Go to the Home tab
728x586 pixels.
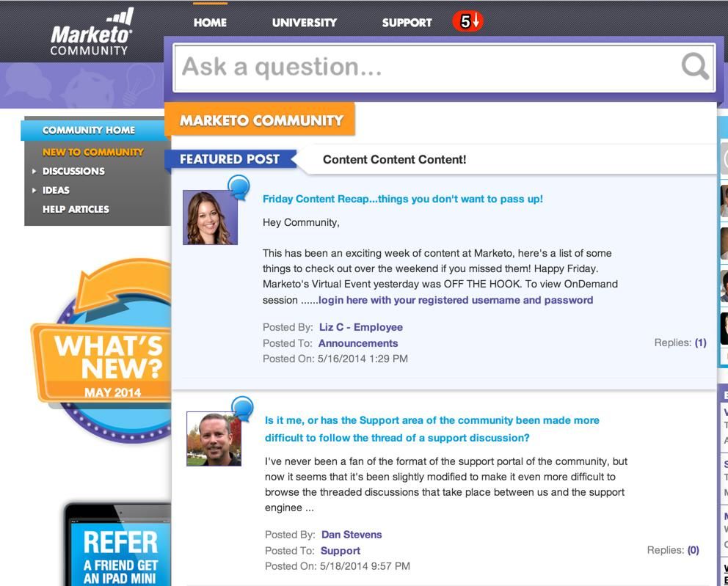click(211, 22)
